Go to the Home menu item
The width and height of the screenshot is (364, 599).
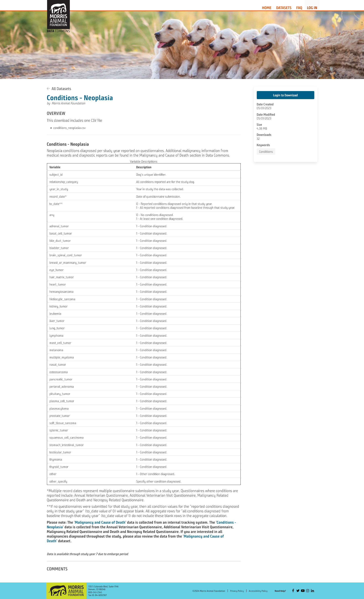267,8
